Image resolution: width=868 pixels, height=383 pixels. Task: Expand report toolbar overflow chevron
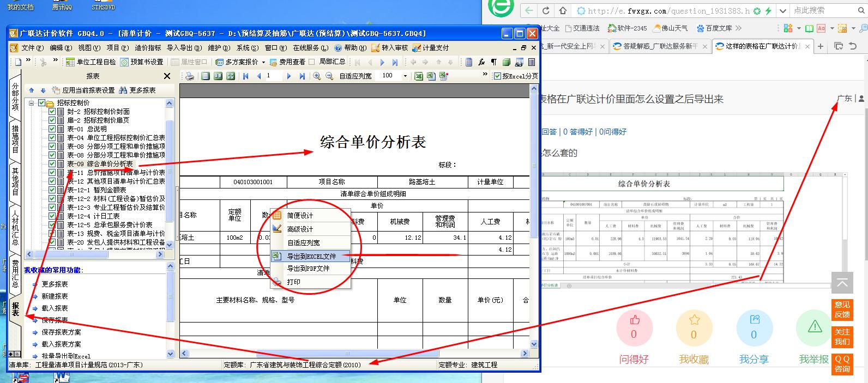pyautogui.click(x=485, y=75)
